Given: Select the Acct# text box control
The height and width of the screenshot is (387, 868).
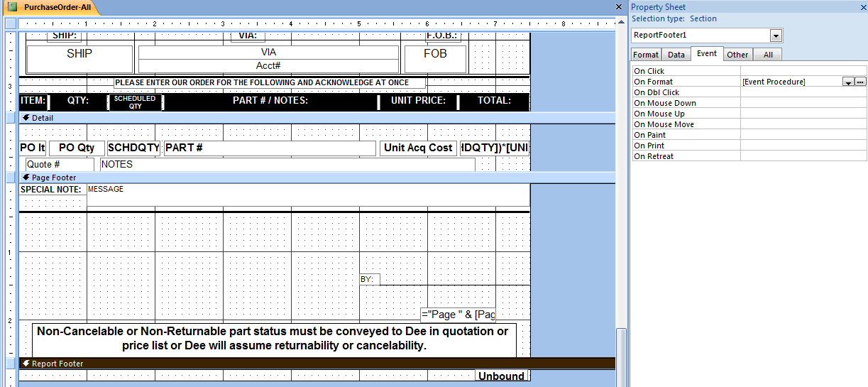Looking at the screenshot, I should pos(268,65).
